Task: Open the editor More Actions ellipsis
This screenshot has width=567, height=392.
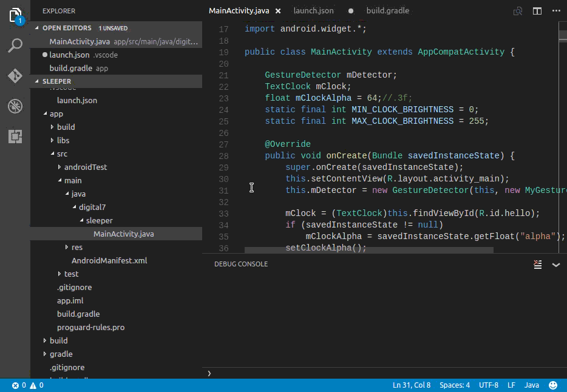Action: click(555, 11)
